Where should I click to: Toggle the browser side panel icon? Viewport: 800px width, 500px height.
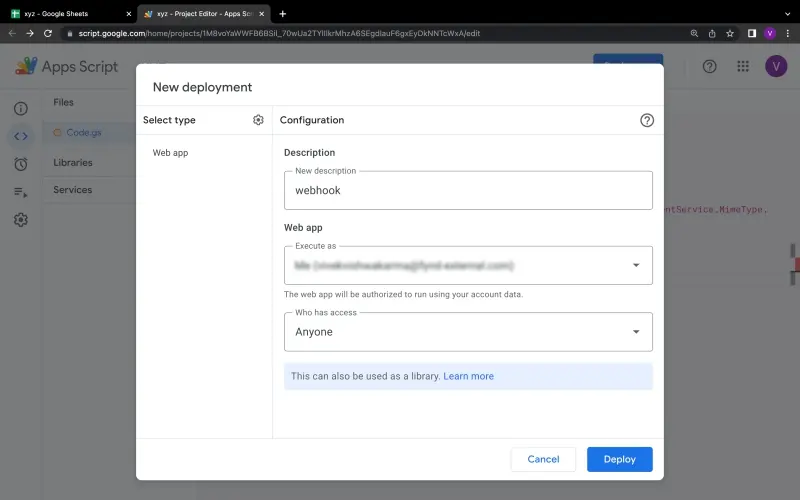point(752,33)
